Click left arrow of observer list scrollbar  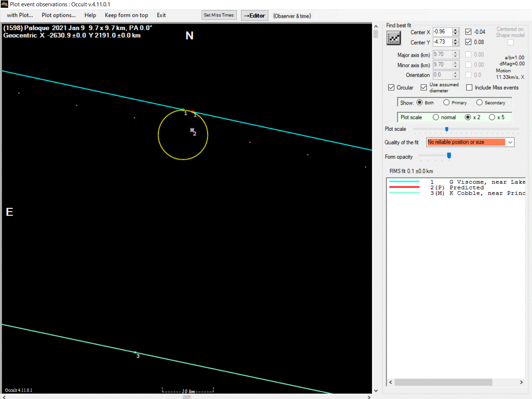tap(390, 382)
